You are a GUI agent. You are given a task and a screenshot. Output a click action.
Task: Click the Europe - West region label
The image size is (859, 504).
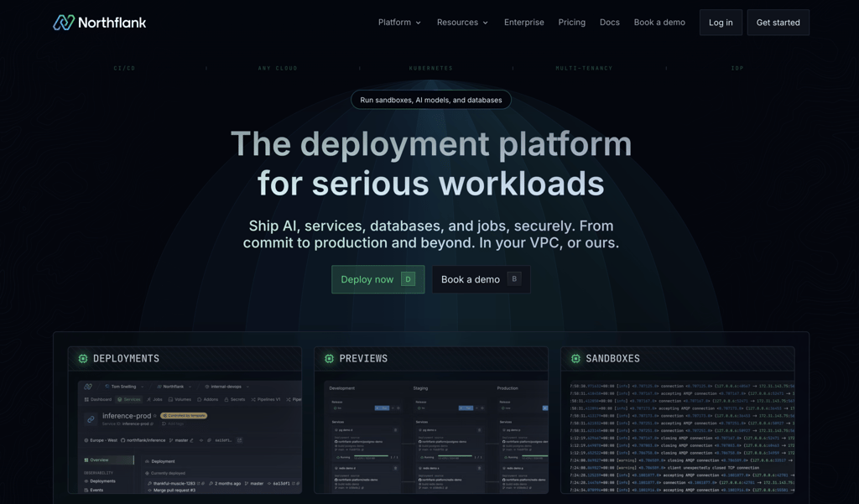pos(101,440)
